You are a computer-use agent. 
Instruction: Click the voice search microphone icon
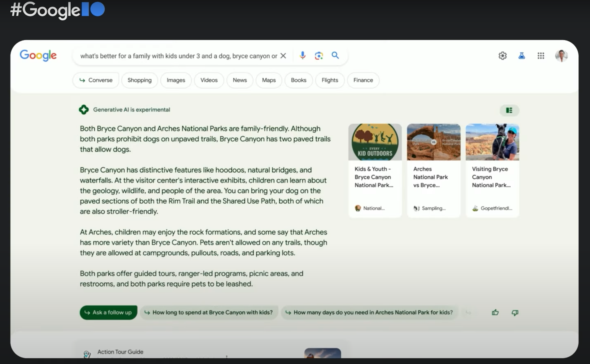(x=302, y=55)
